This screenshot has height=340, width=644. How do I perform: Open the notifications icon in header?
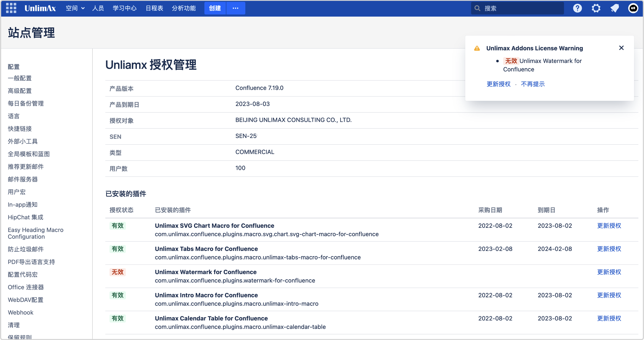(615, 8)
